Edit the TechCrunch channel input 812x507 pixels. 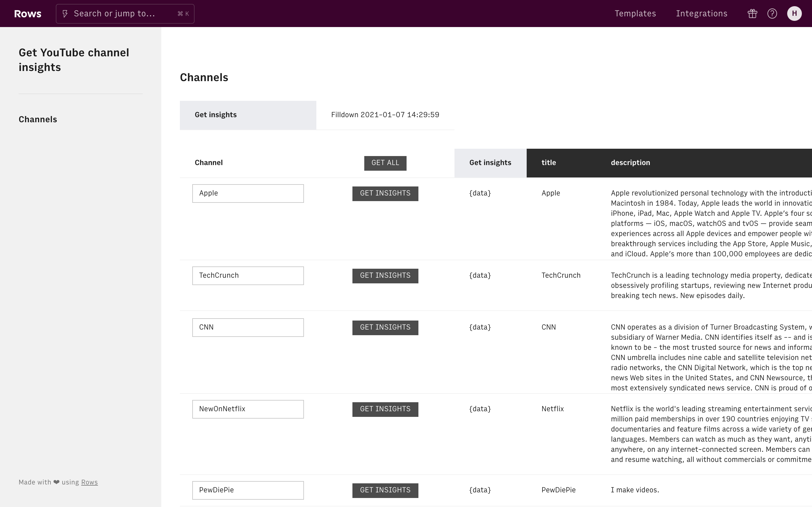pos(248,276)
